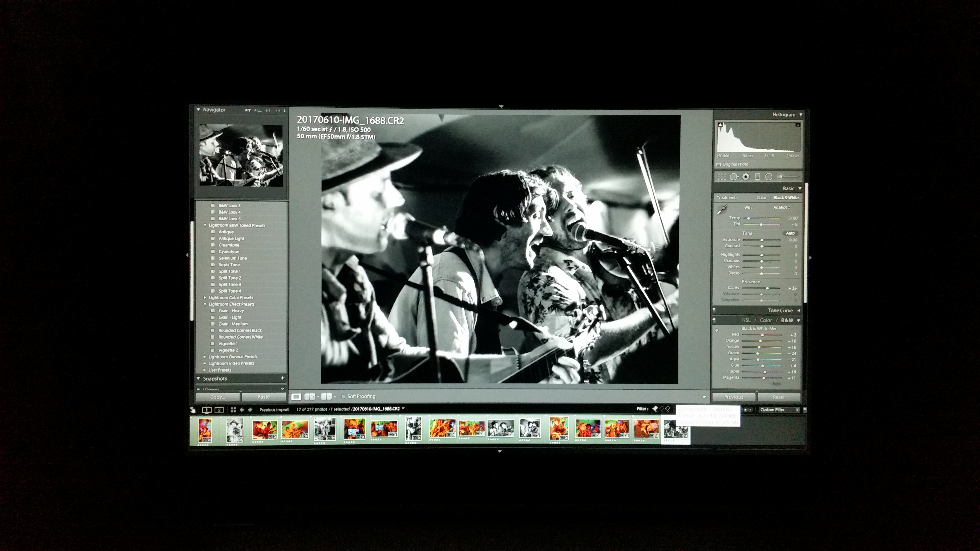Open filename dropdown arrow in filmstrip bar
Image resolution: width=980 pixels, height=551 pixels.
pos(403,409)
